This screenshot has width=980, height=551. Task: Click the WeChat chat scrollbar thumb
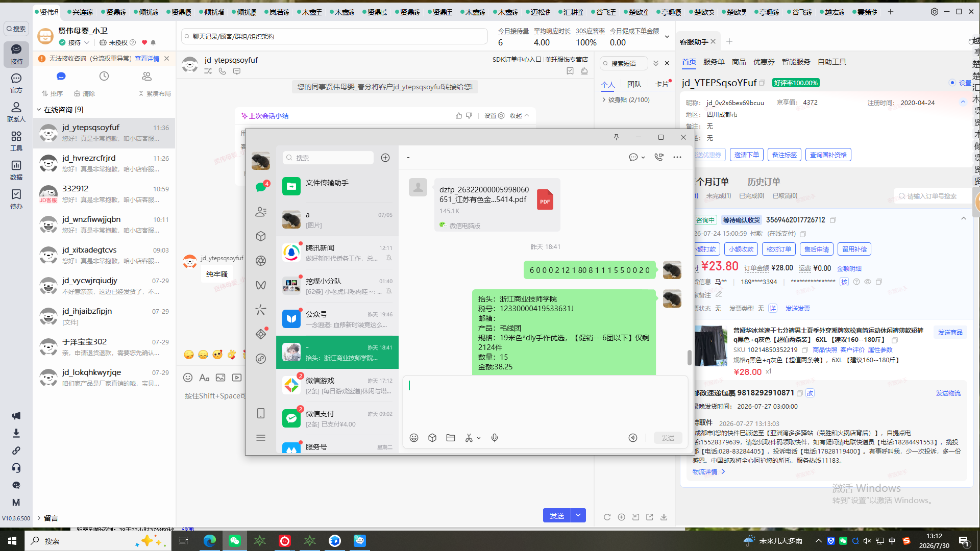pos(689,358)
